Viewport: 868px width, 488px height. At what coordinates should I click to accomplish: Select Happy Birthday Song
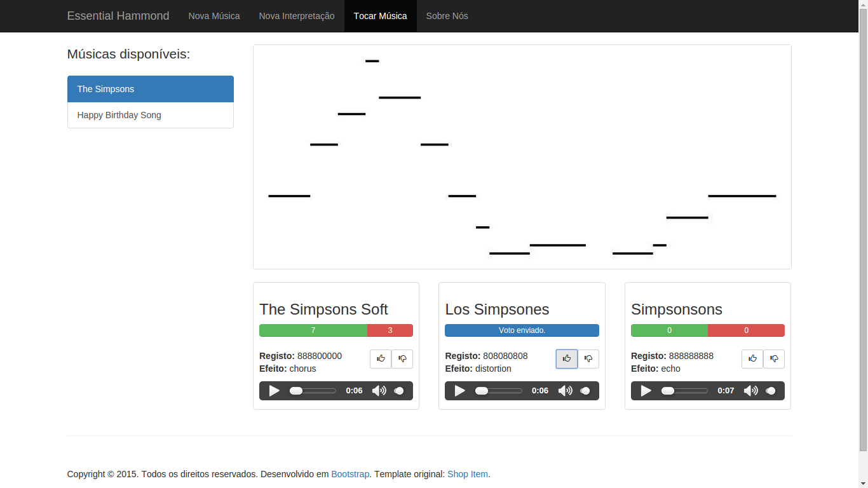151,115
